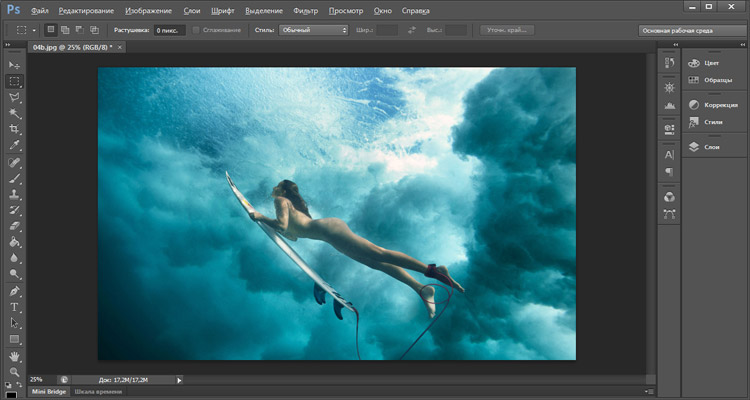Open the Выделение menu

click(264, 11)
